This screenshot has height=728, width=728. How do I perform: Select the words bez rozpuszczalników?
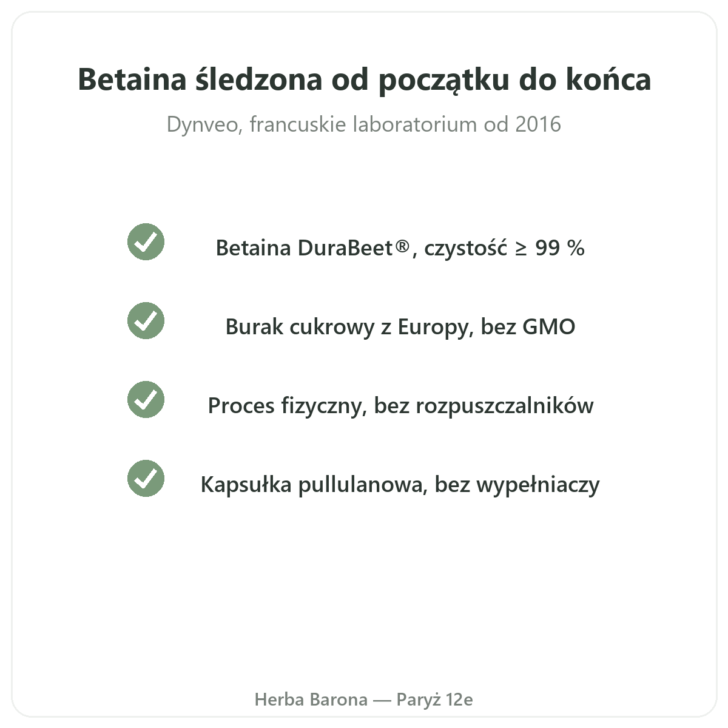(484, 405)
